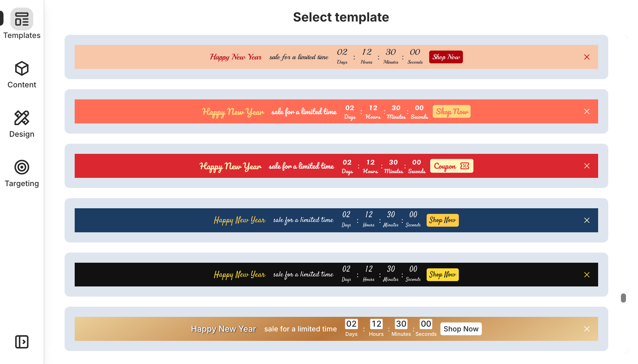Image resolution: width=638 pixels, height=364 pixels.
Task: Click Happy New Year text on red banner
Action: (230, 166)
